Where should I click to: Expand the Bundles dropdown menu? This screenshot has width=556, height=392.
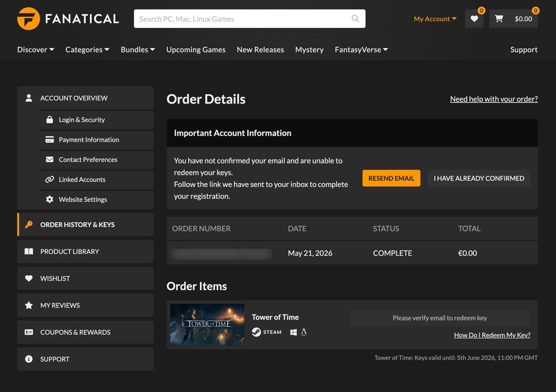tap(138, 50)
